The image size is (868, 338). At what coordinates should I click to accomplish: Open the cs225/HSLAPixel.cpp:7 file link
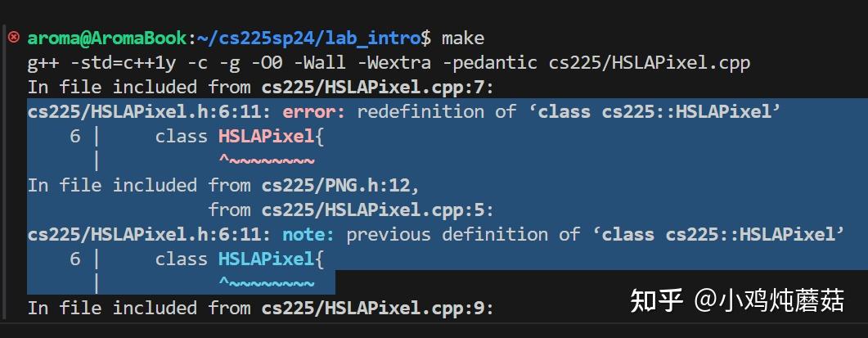tap(378, 88)
